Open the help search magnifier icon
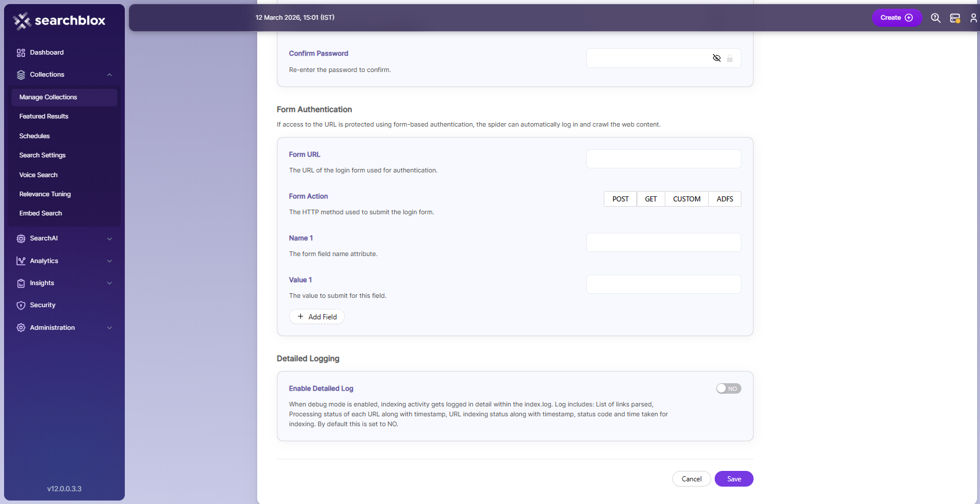This screenshot has height=504, width=980. [x=936, y=18]
